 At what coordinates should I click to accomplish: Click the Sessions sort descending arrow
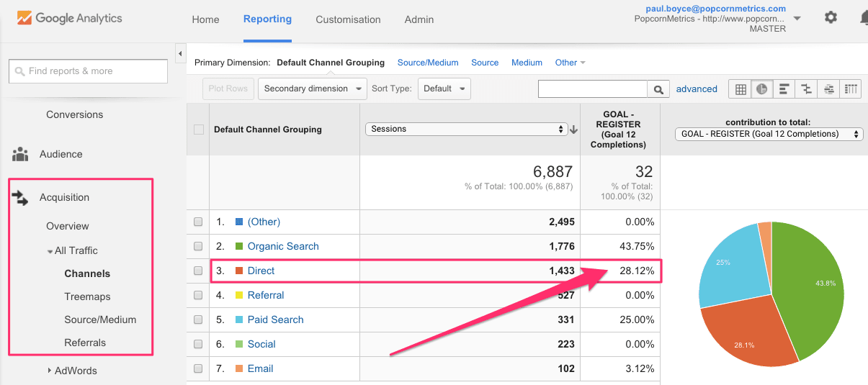573,130
